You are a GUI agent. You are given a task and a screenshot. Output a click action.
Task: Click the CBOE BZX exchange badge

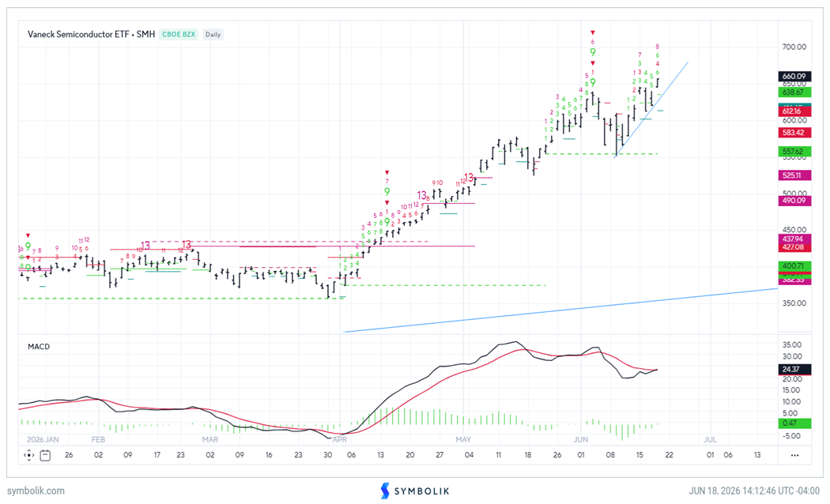[179, 35]
